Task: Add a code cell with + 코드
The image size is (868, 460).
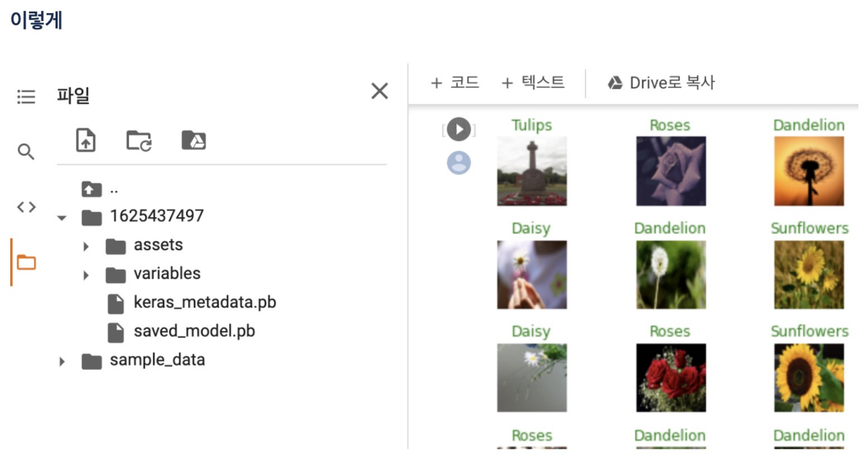Action: (x=454, y=82)
